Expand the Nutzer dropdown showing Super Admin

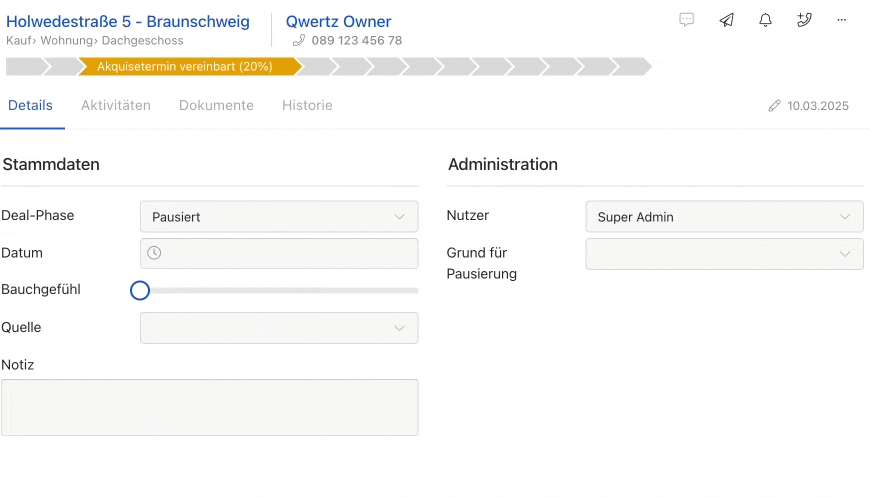pyautogui.click(x=724, y=216)
